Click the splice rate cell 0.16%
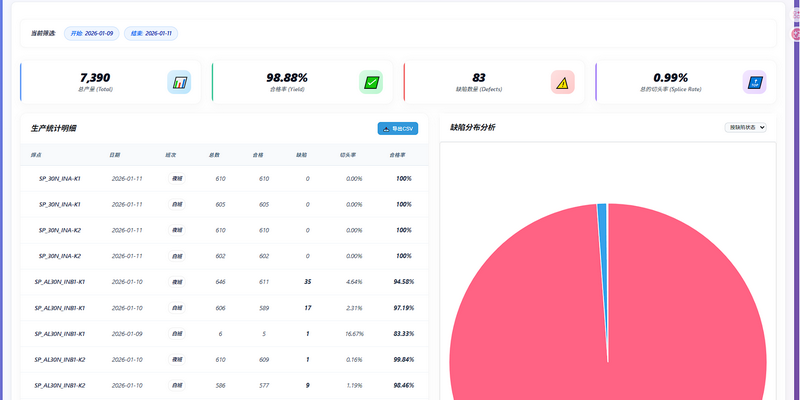800x400 pixels. click(354, 360)
